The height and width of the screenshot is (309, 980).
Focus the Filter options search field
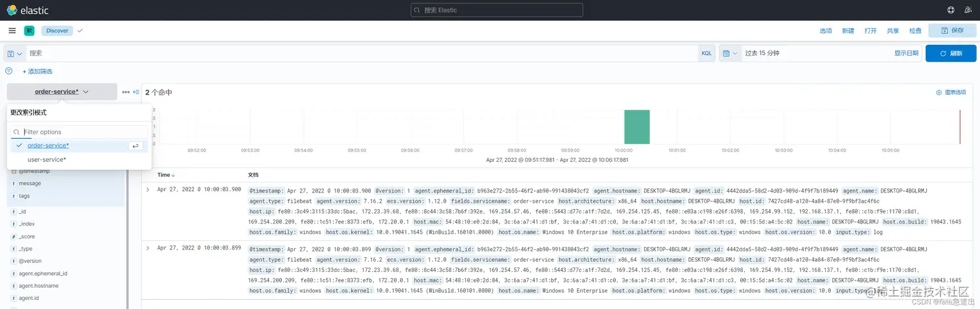80,132
